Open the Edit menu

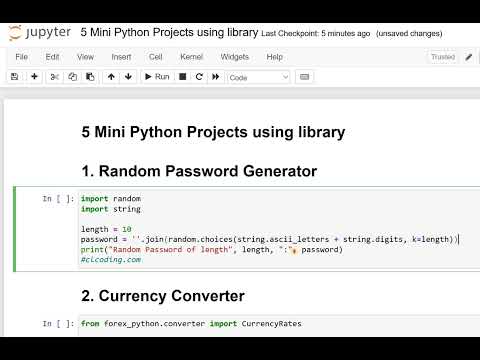[52, 57]
